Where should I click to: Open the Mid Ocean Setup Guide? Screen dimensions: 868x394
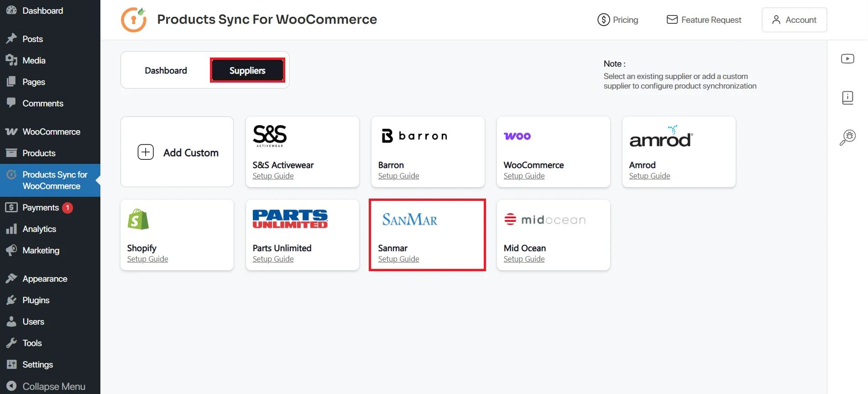tap(523, 258)
